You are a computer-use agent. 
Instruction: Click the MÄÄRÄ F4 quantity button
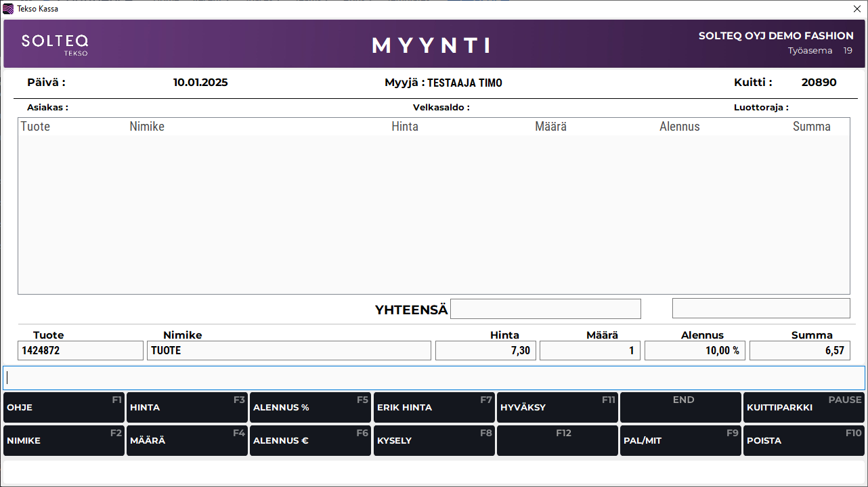187,440
